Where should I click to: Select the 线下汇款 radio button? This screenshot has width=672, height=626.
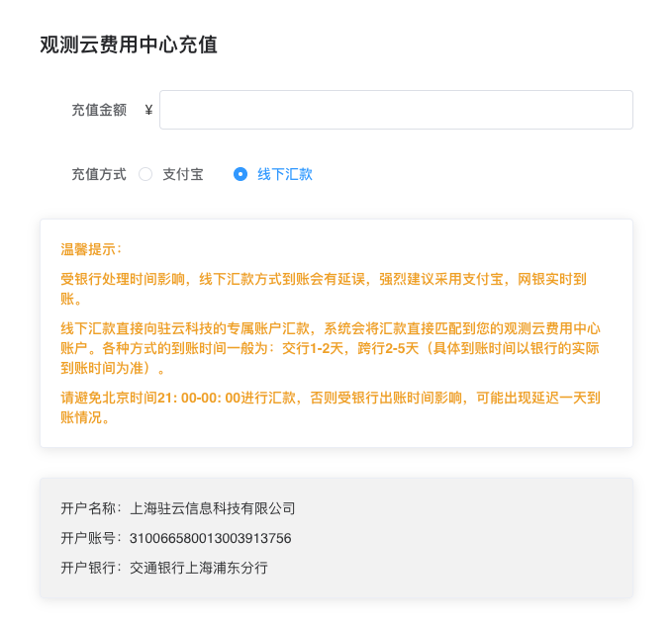[x=240, y=174]
